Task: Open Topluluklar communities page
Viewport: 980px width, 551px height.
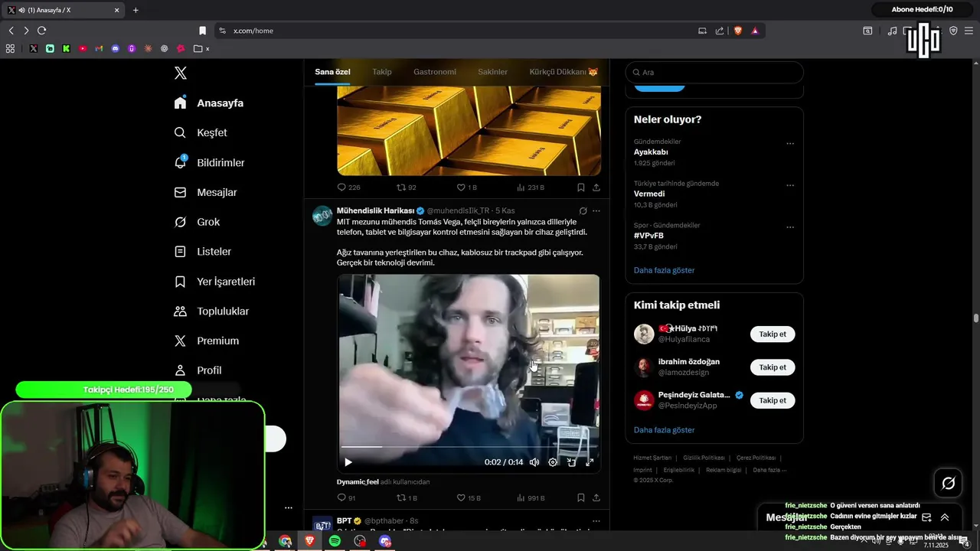Action: coord(211,311)
